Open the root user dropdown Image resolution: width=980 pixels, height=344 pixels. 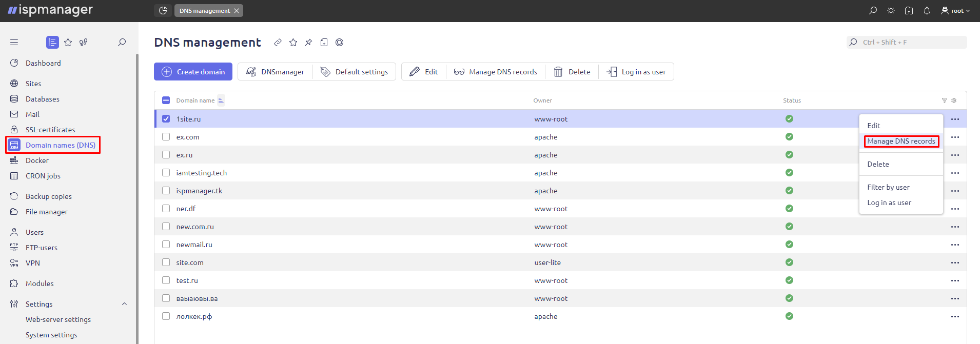(955, 11)
